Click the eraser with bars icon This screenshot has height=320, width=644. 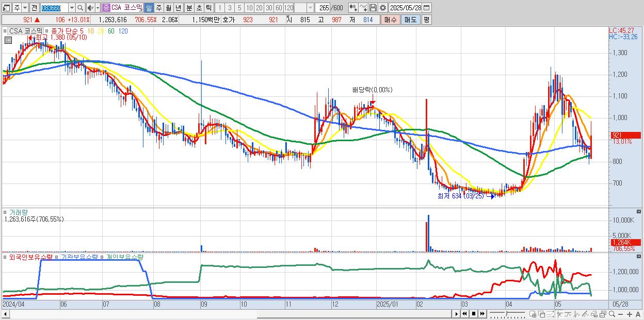click(x=594, y=314)
